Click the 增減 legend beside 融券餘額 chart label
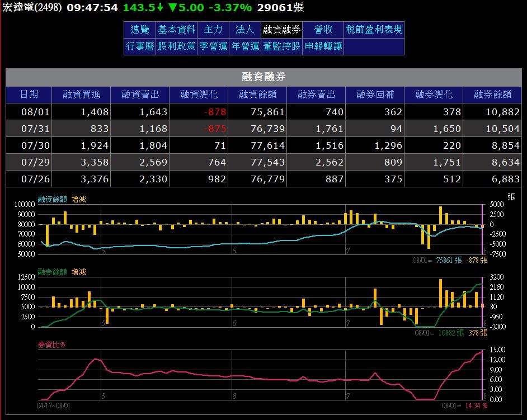The width and height of the screenshot is (527, 420). (x=79, y=272)
